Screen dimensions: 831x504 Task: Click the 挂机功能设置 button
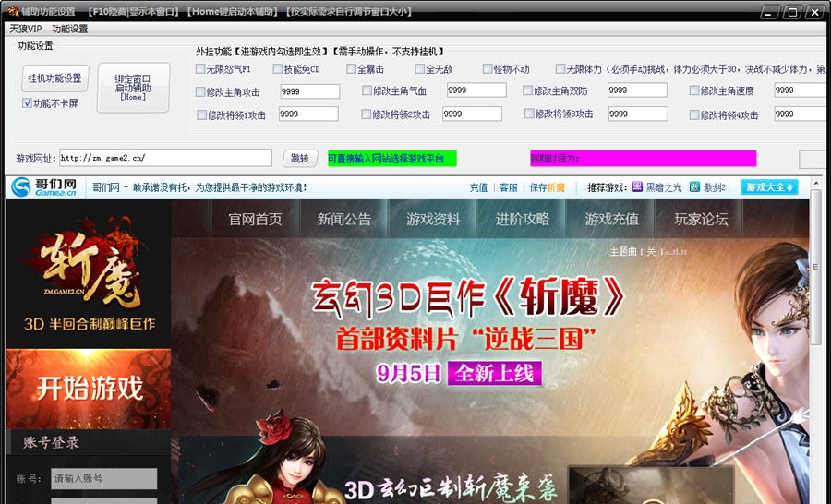coord(55,78)
